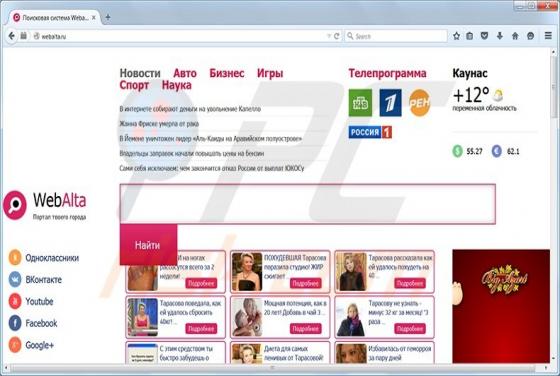560x376 pixels.
Task: Click the blue euro rate icon
Action: 497,151
